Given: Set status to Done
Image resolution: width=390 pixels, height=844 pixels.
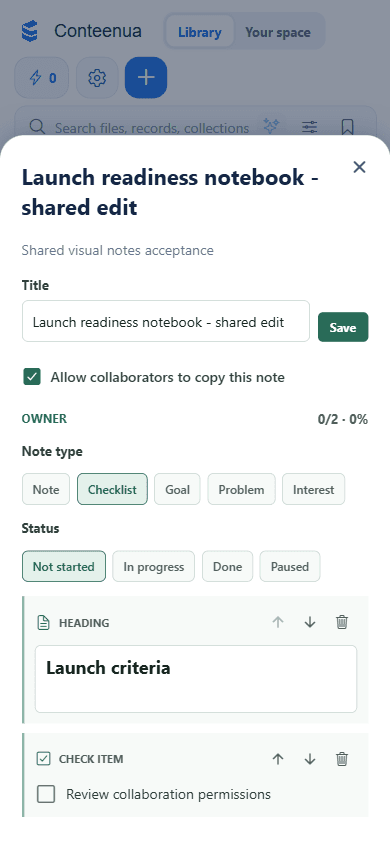Looking at the screenshot, I should pos(228,566).
